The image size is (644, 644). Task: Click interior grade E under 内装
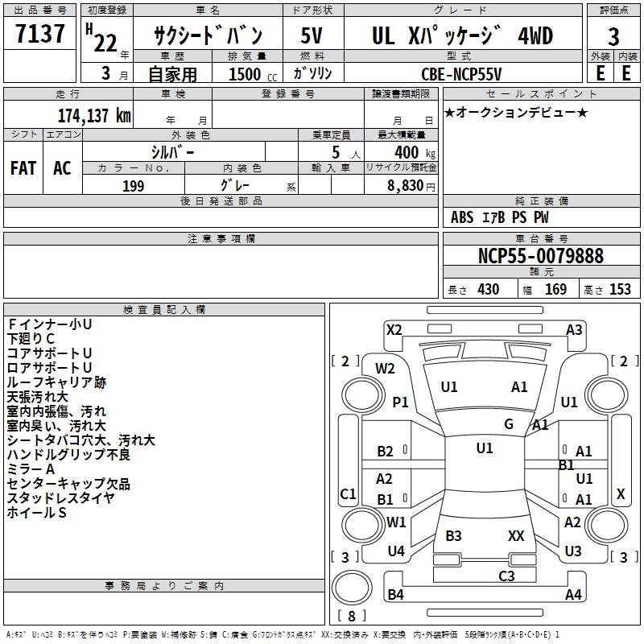(626, 73)
